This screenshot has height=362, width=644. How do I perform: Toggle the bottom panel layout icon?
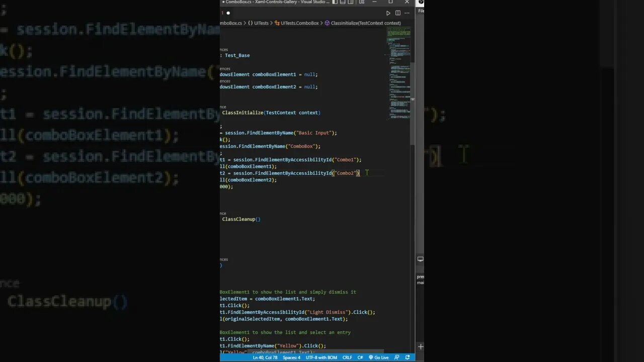click(x=343, y=2)
